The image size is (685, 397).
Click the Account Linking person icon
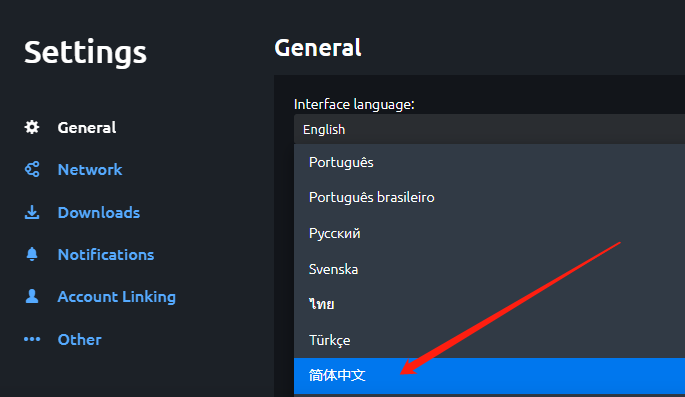click(32, 296)
